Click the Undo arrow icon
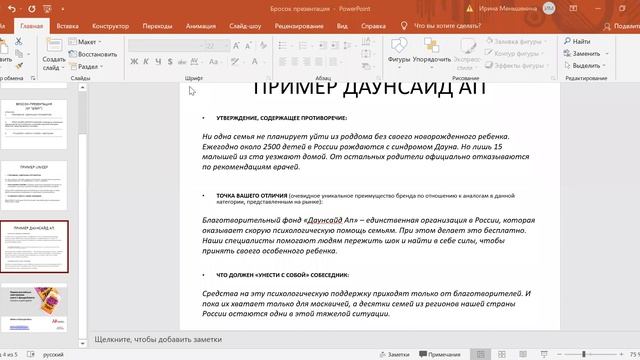Viewport: 640px width, 360px height. pos(12,9)
